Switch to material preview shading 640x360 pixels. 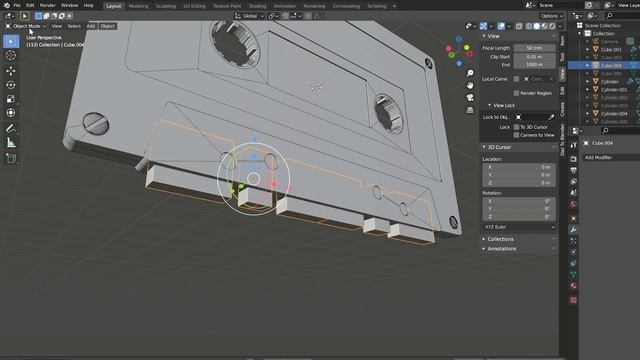point(544,26)
